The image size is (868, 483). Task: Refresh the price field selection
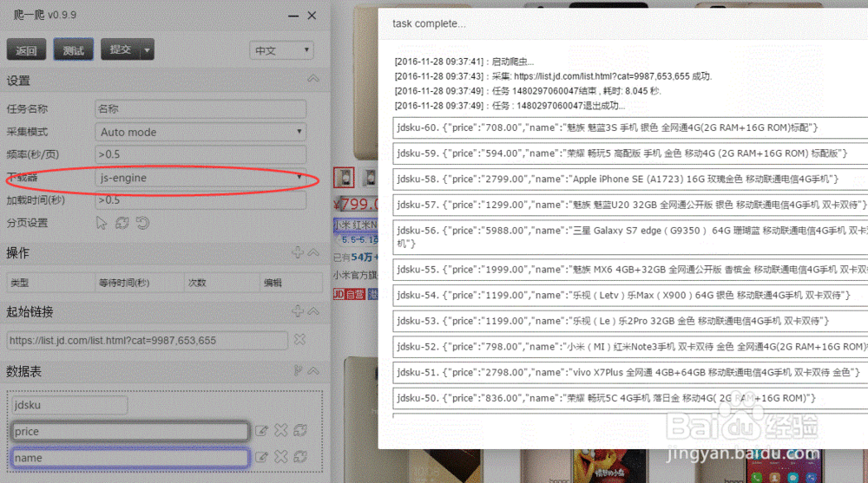pos(300,430)
